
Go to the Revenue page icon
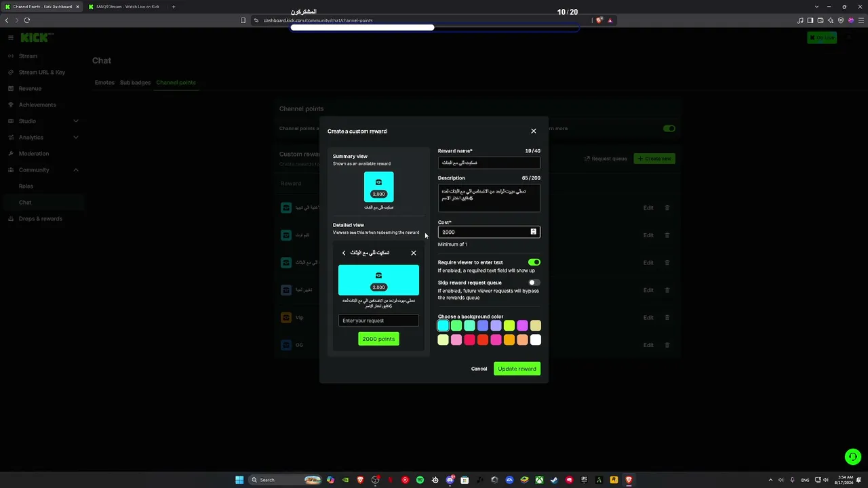[x=11, y=89]
